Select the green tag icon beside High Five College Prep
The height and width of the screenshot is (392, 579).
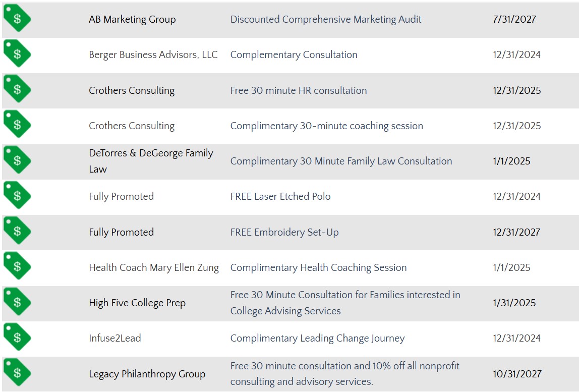point(17,302)
